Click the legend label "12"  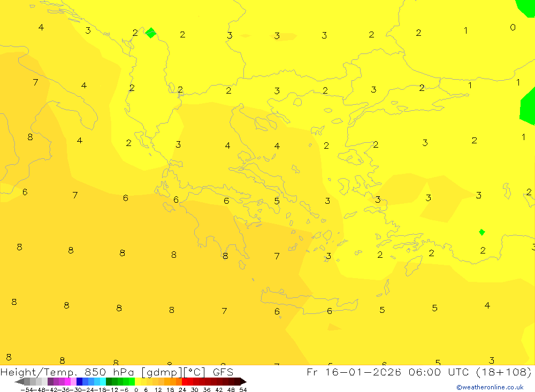point(158,390)
